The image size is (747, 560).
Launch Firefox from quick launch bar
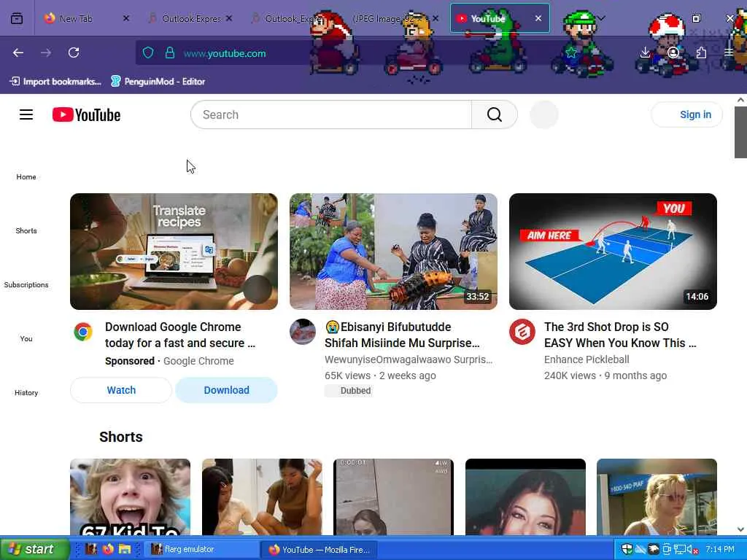(108, 549)
